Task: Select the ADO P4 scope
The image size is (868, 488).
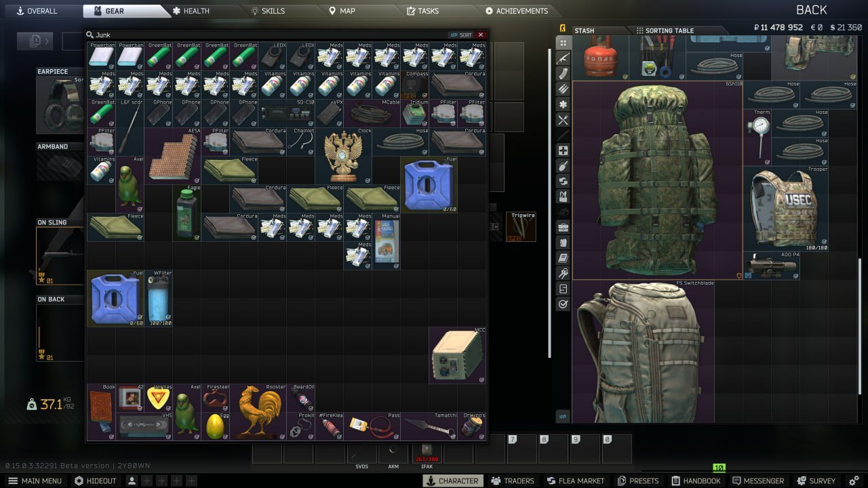Action: pos(771,266)
